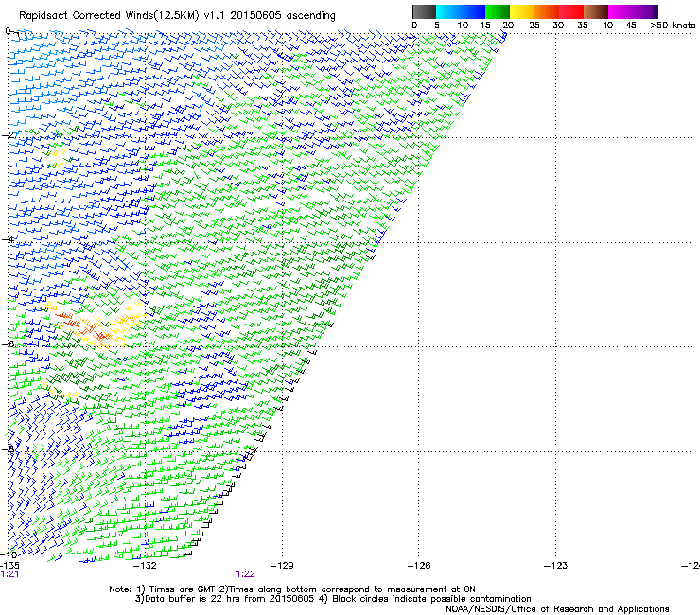Click the purple time label '1:21'
700x615 pixels.
9,574
